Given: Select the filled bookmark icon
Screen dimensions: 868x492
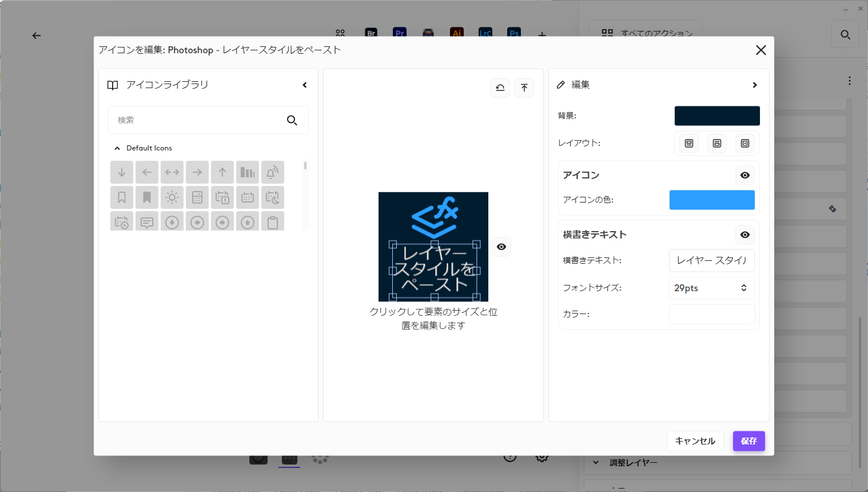Looking at the screenshot, I should [x=147, y=197].
